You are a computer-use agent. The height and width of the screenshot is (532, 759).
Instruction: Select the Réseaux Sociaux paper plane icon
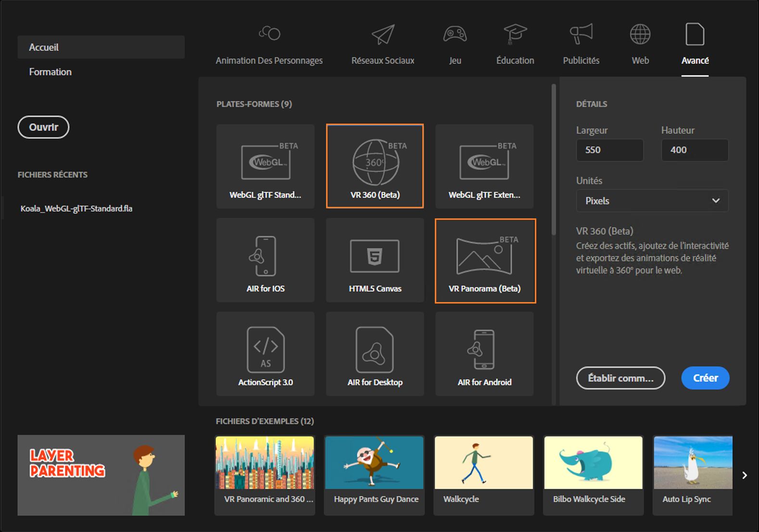tap(383, 34)
